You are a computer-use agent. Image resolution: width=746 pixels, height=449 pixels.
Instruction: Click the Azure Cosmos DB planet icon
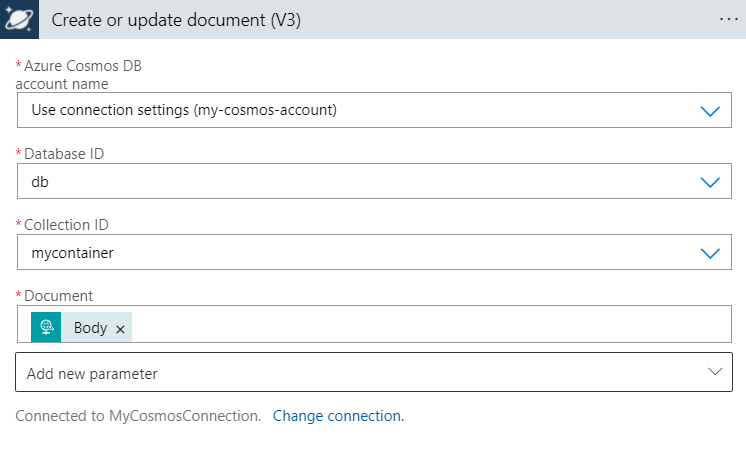coord(19,19)
